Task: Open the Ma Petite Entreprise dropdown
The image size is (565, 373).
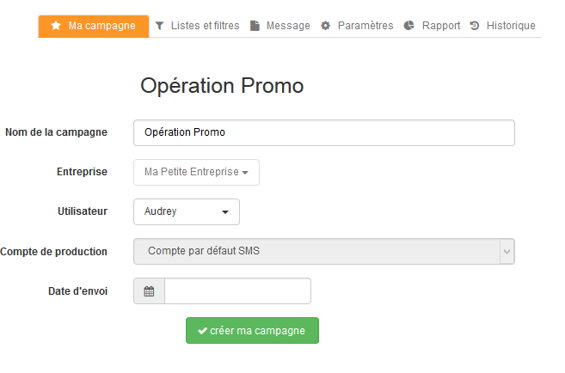Action: [x=196, y=172]
